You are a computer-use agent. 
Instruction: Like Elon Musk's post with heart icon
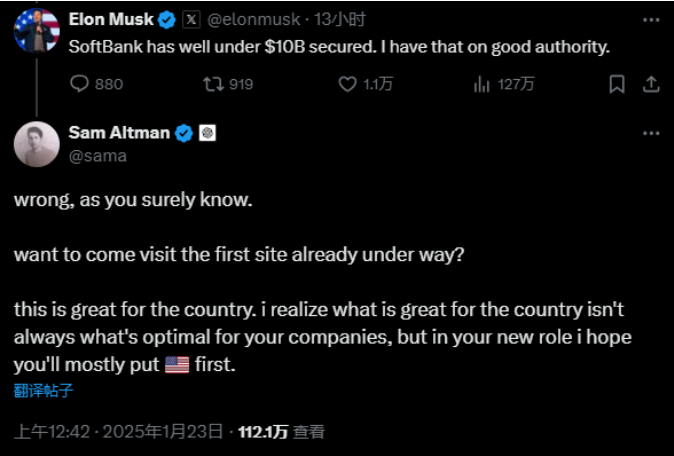pyautogui.click(x=347, y=84)
